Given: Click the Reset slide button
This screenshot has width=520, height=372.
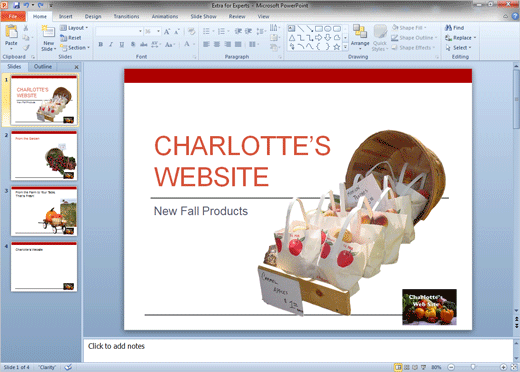Looking at the screenshot, I should point(71,38).
